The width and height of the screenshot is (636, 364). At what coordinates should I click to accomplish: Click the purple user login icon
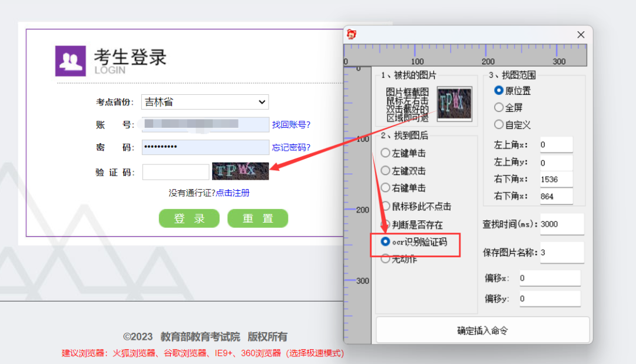click(x=71, y=61)
